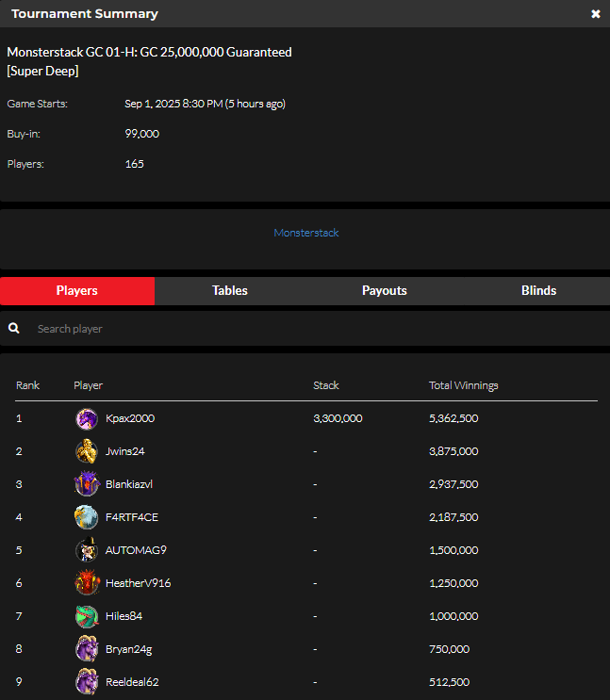Image resolution: width=610 pixels, height=700 pixels.
Task: Click HeatherV916's red avatar
Action: pyautogui.click(x=87, y=582)
